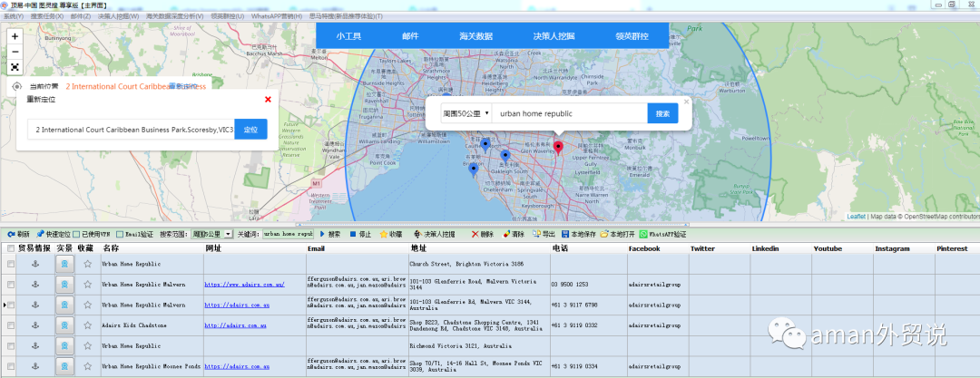Start search with toolbar 搜索 play icon
The width and height of the screenshot is (980, 378).
click(330, 234)
